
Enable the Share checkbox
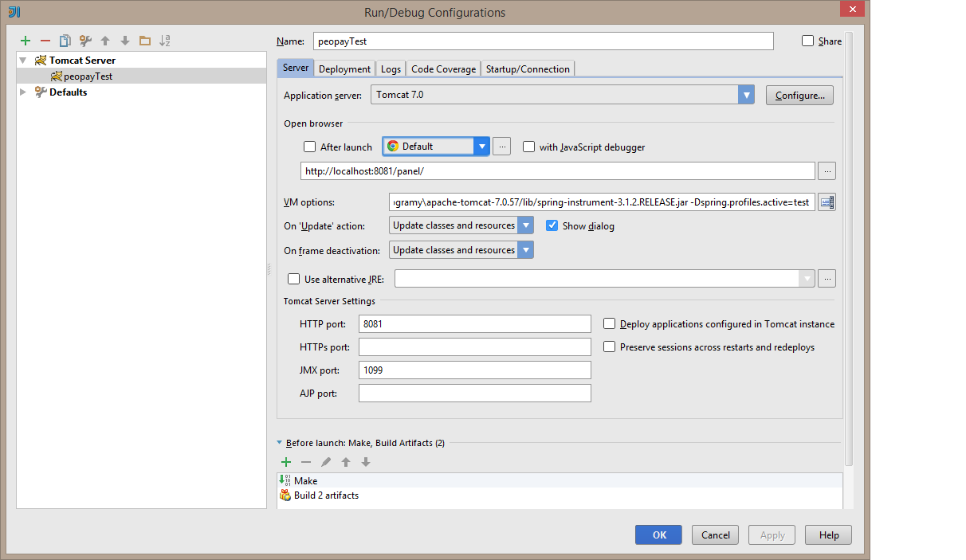pos(807,41)
